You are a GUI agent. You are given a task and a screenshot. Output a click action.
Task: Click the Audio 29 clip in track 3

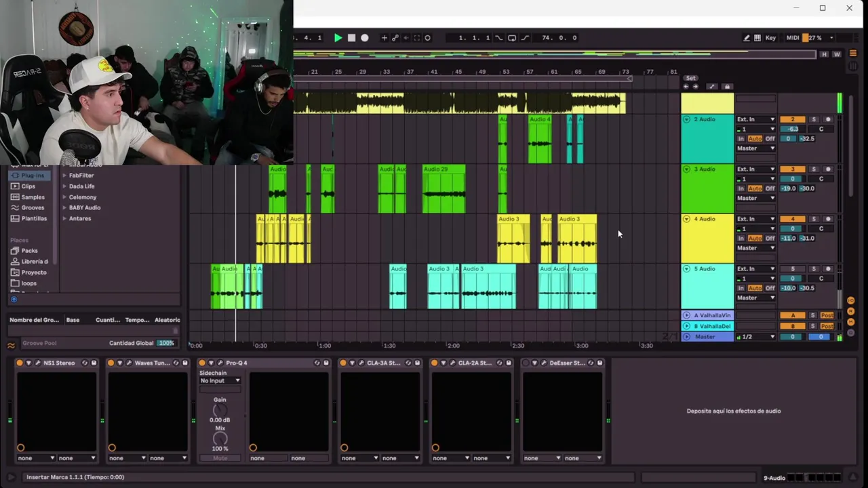tap(444, 188)
